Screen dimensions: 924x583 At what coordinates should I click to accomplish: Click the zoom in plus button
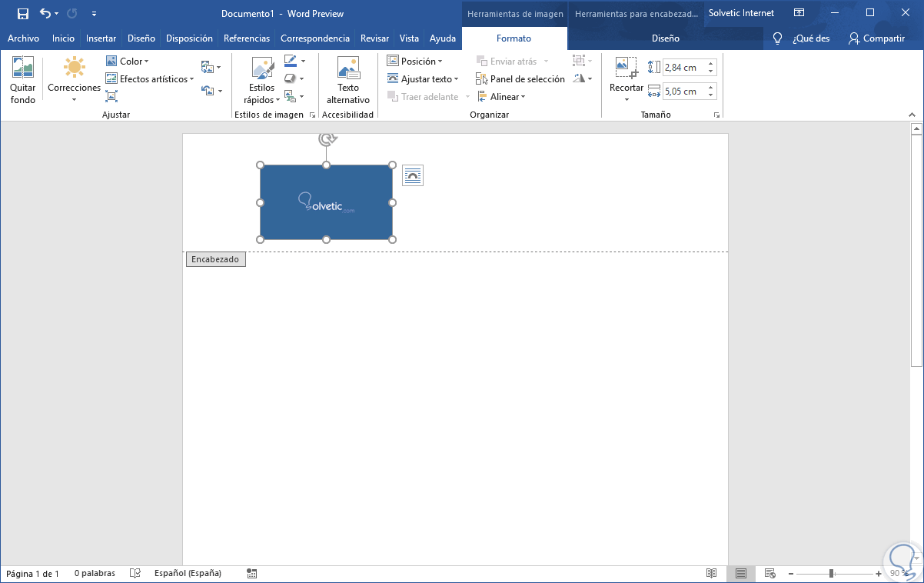tap(879, 574)
